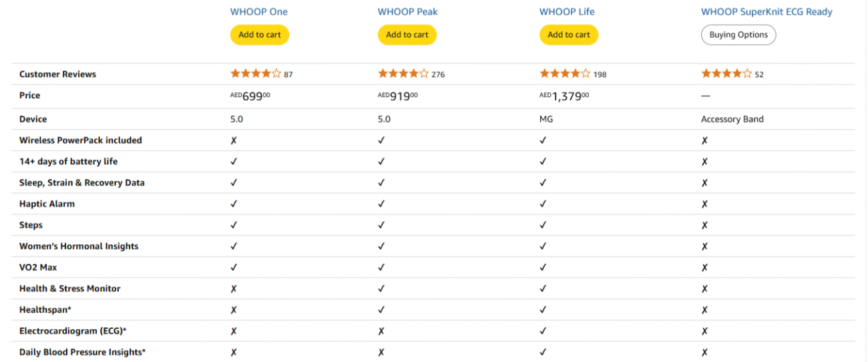The height and width of the screenshot is (362, 868).
Task: Open the WHOOP Peak star rating
Action: 403,74
